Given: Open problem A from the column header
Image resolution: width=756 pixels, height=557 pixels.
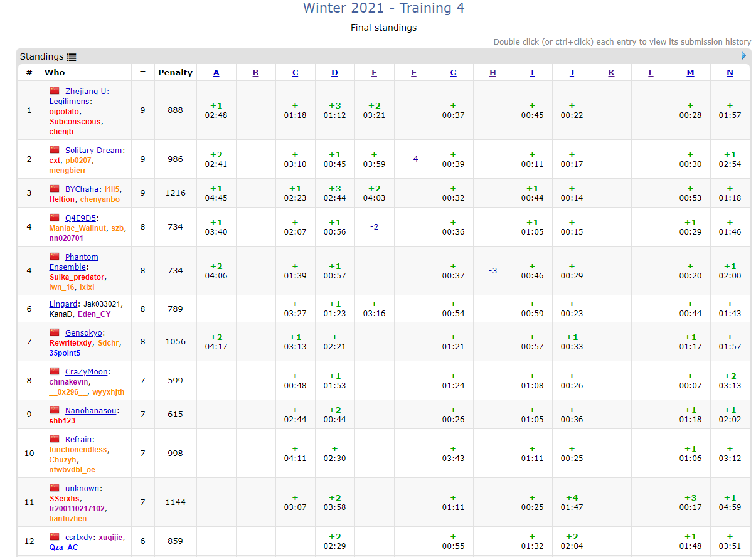Looking at the screenshot, I should tap(216, 72).
